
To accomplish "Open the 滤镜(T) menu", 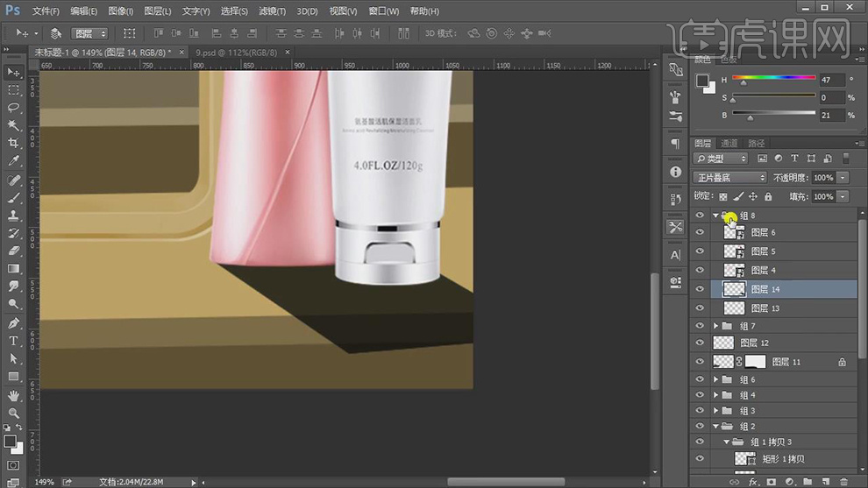I will [x=272, y=11].
